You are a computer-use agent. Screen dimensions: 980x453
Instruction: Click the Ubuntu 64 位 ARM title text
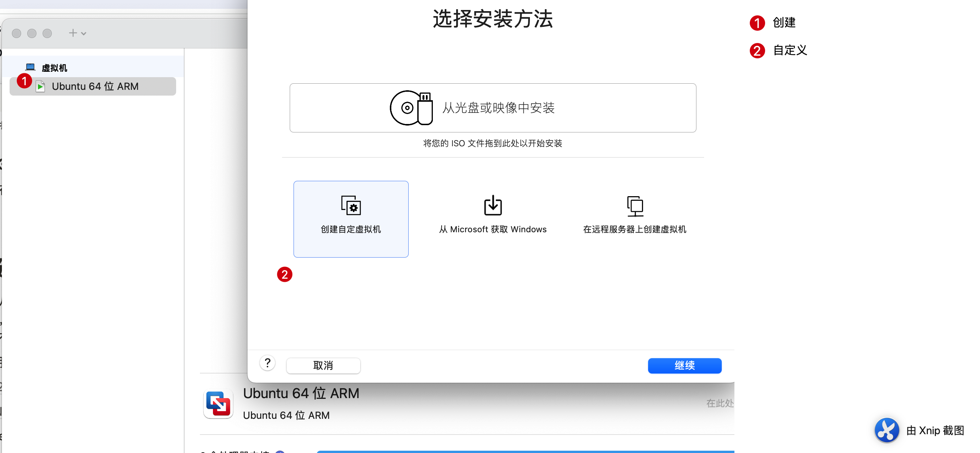[x=301, y=393]
